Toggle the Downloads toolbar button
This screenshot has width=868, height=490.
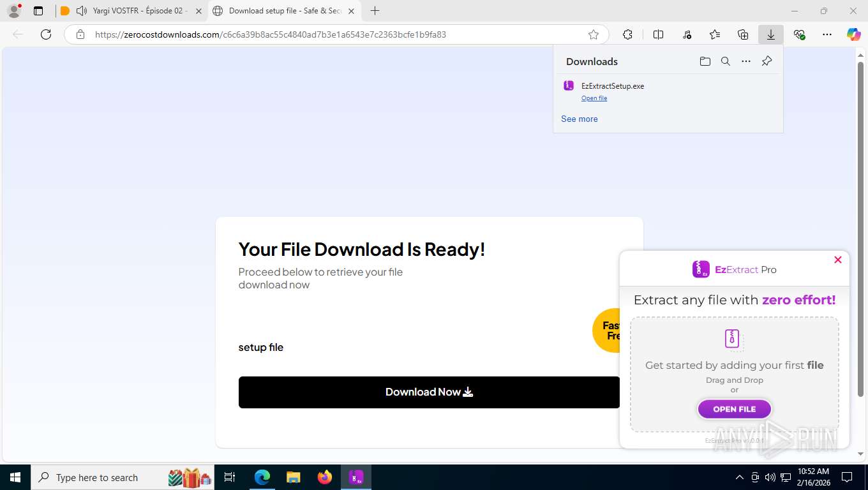point(771,34)
